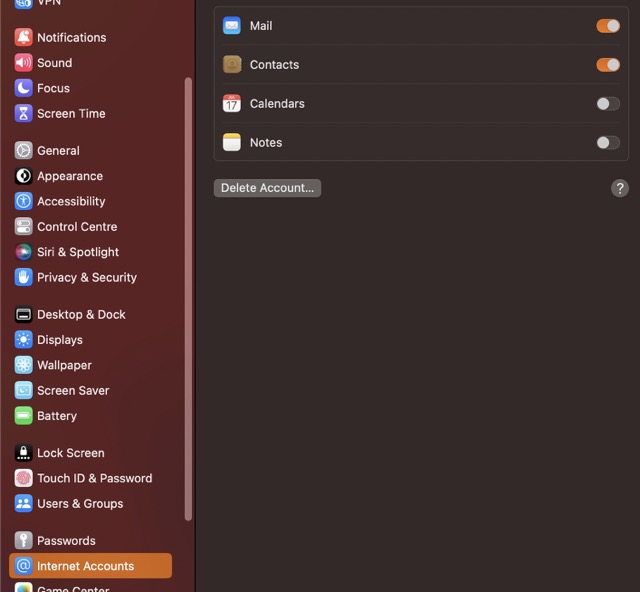Open Touch ID & Password label

click(95, 478)
